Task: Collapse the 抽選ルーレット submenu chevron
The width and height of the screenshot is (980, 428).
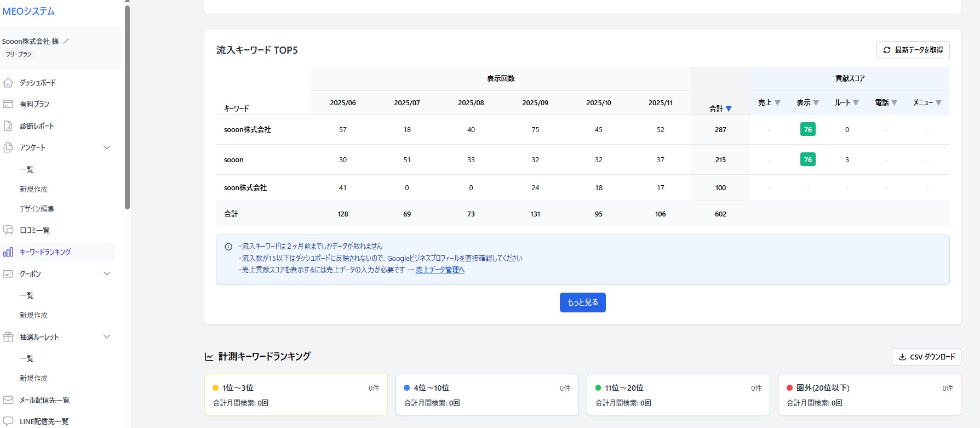Action: coord(107,336)
